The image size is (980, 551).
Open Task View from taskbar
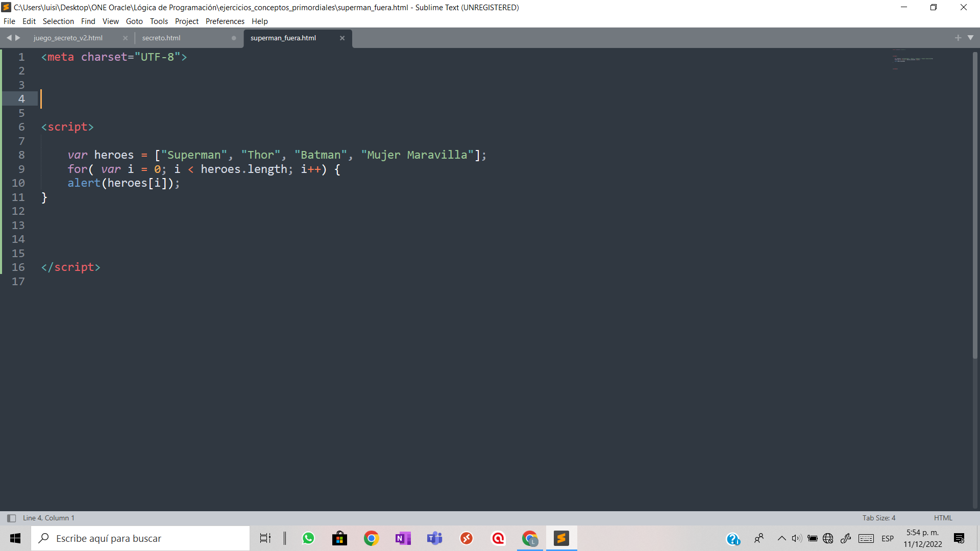click(x=265, y=538)
